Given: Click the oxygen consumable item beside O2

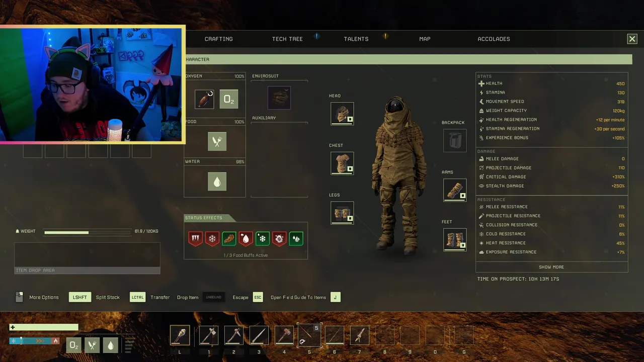Looking at the screenshot, I should coord(204,100).
